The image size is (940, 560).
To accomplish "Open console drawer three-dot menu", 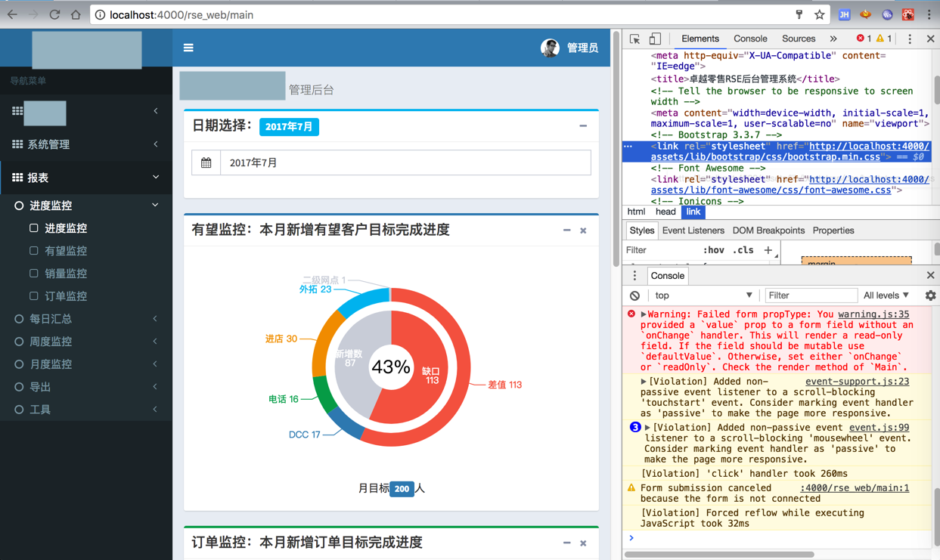I will [x=634, y=276].
